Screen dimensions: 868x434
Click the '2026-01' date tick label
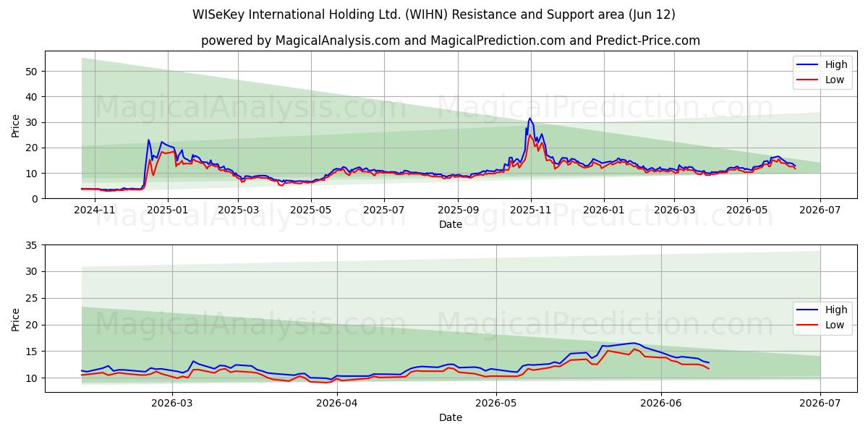[603, 210]
